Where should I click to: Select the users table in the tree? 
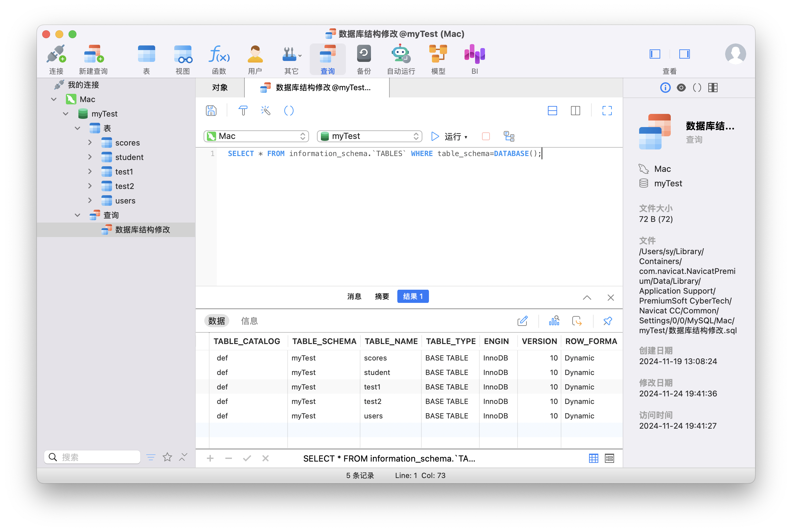(x=125, y=200)
